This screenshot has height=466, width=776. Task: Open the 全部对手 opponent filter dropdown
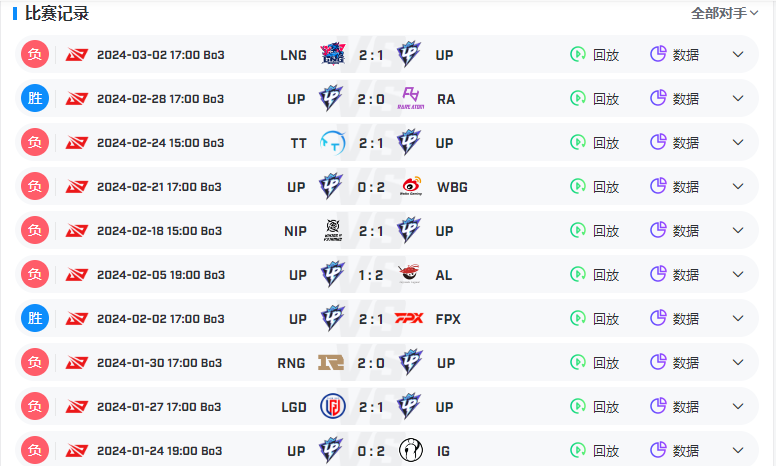724,13
